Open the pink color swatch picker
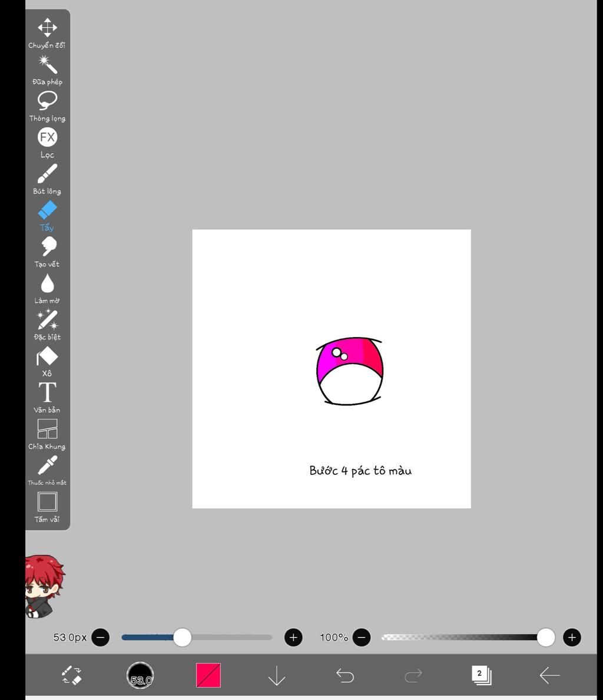Image resolution: width=603 pixels, height=700 pixels. pyautogui.click(x=209, y=676)
